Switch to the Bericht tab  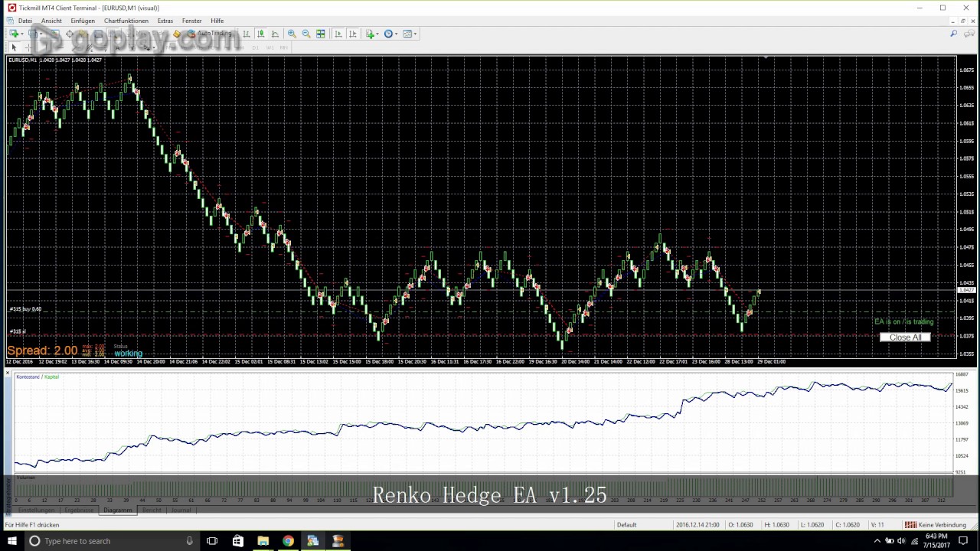[x=152, y=510]
